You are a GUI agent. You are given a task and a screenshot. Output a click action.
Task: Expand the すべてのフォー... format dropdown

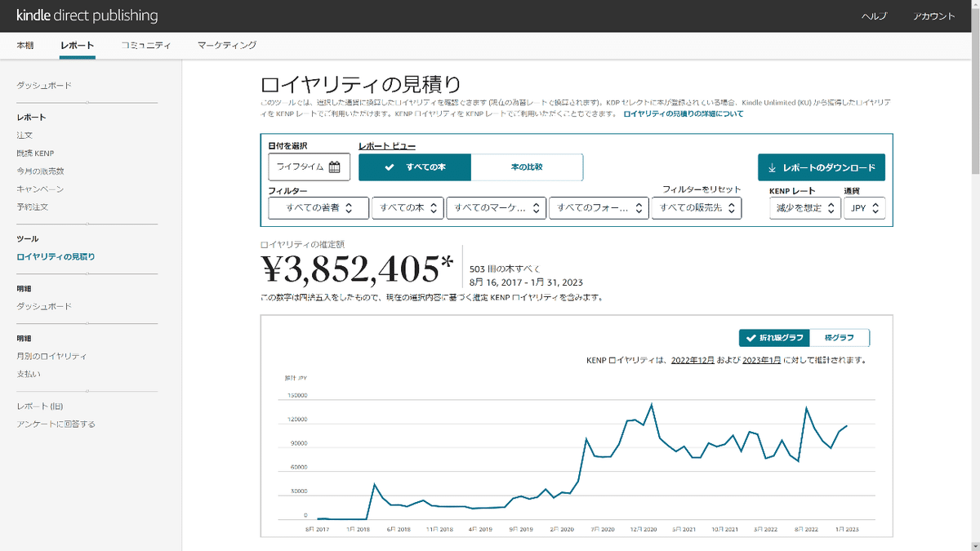(x=599, y=208)
